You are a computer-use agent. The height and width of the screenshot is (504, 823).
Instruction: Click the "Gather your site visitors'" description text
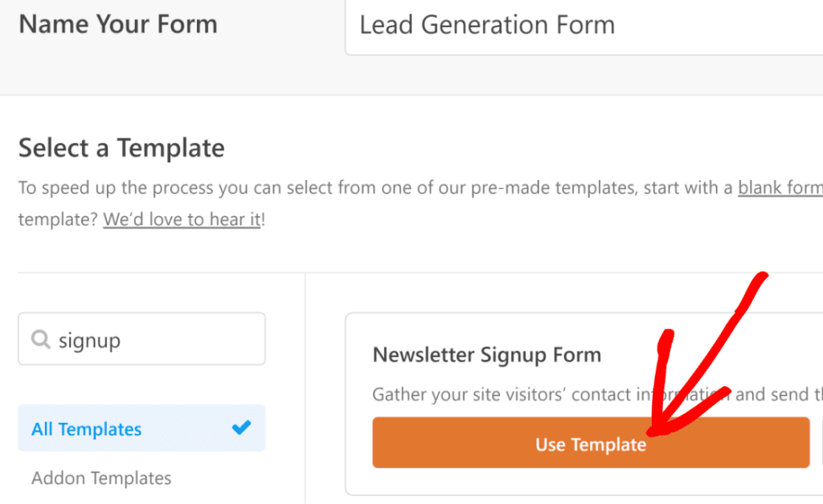482,395
